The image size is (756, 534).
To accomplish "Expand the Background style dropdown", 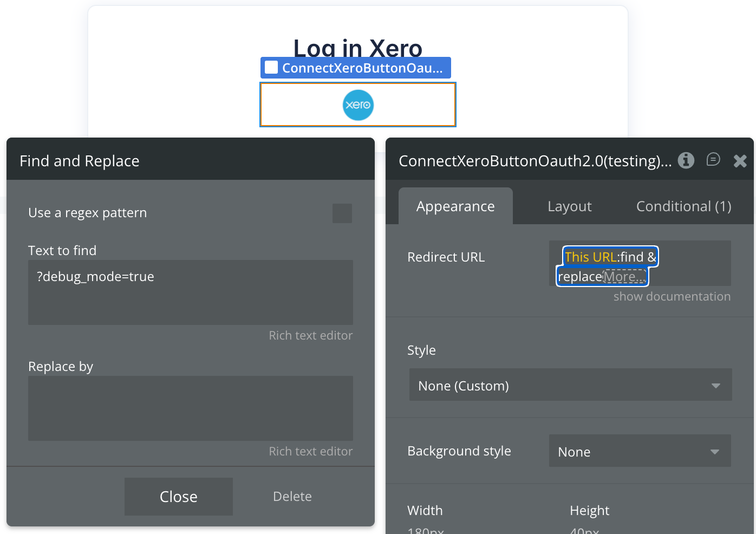I will [640, 451].
